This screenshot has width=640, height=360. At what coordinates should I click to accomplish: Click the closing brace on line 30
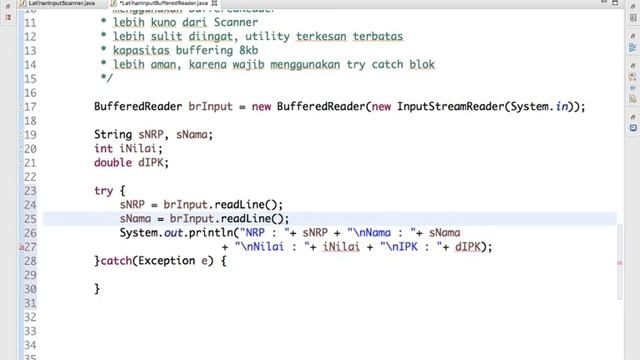(x=97, y=289)
